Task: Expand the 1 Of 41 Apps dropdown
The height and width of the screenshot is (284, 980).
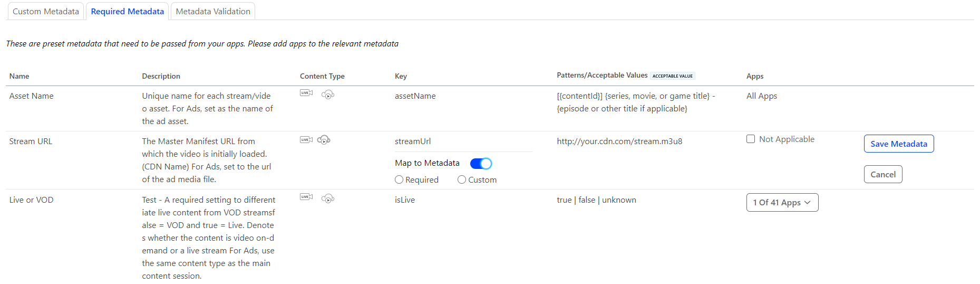Action: (782, 203)
